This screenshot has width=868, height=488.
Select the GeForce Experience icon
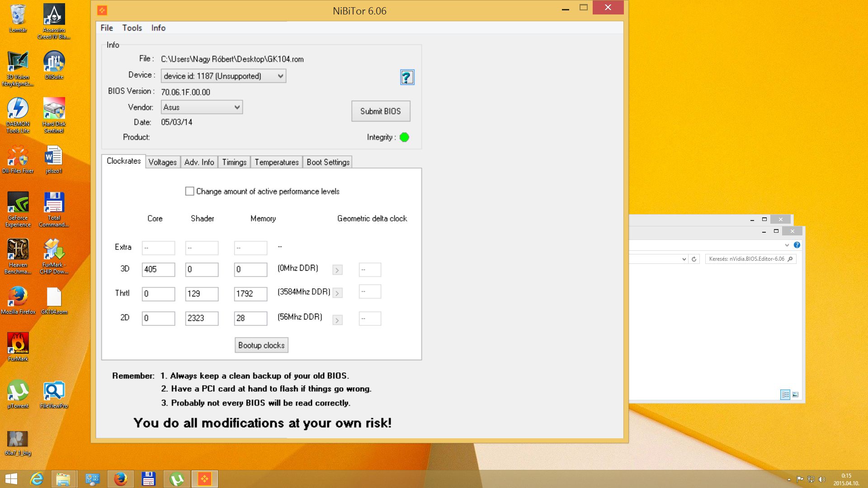[18, 209]
